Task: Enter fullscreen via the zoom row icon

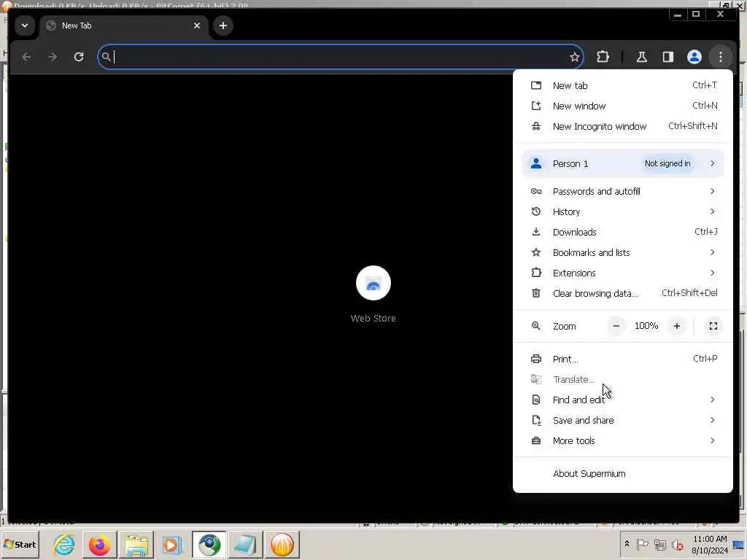Action: pyautogui.click(x=713, y=326)
